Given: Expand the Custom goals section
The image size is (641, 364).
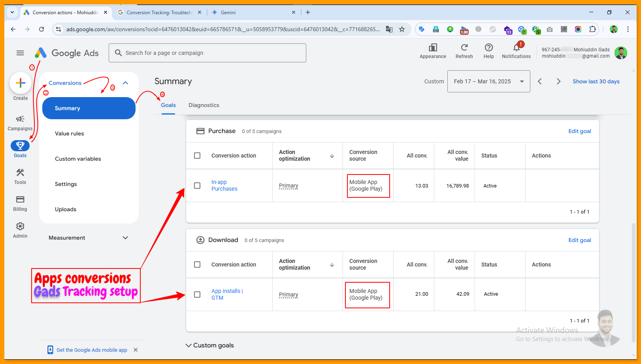Looking at the screenshot, I should point(210,345).
